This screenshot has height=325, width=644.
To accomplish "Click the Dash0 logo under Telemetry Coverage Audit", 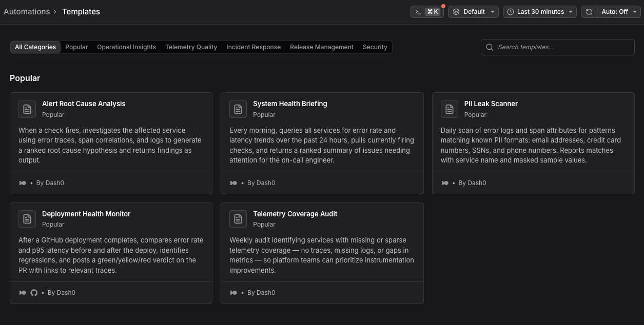I will (x=233, y=293).
